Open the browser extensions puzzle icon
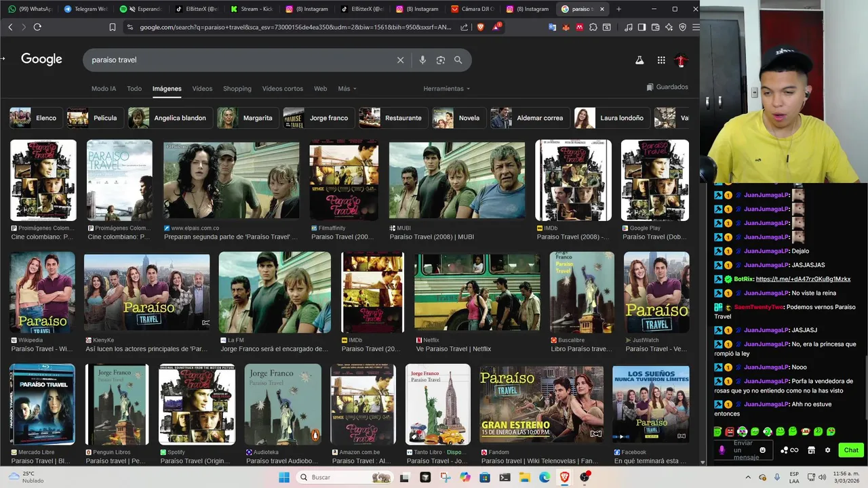This screenshot has width=868, height=488. (x=593, y=27)
